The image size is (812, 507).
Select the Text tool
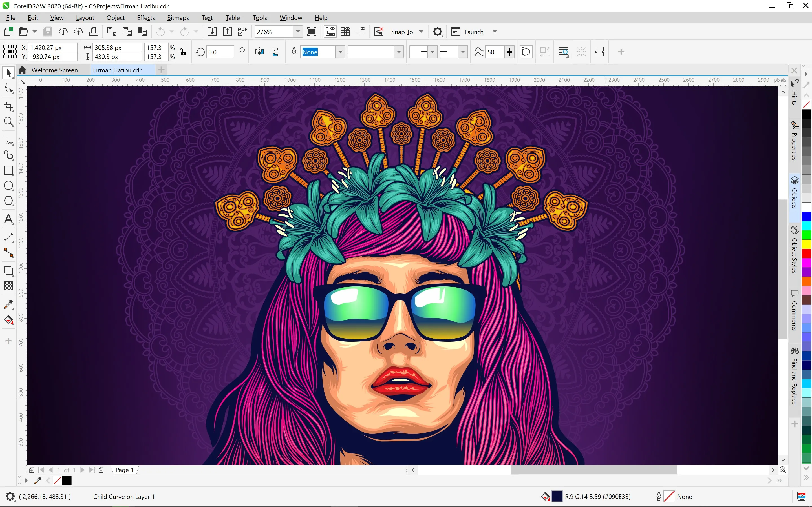pyautogui.click(x=9, y=219)
